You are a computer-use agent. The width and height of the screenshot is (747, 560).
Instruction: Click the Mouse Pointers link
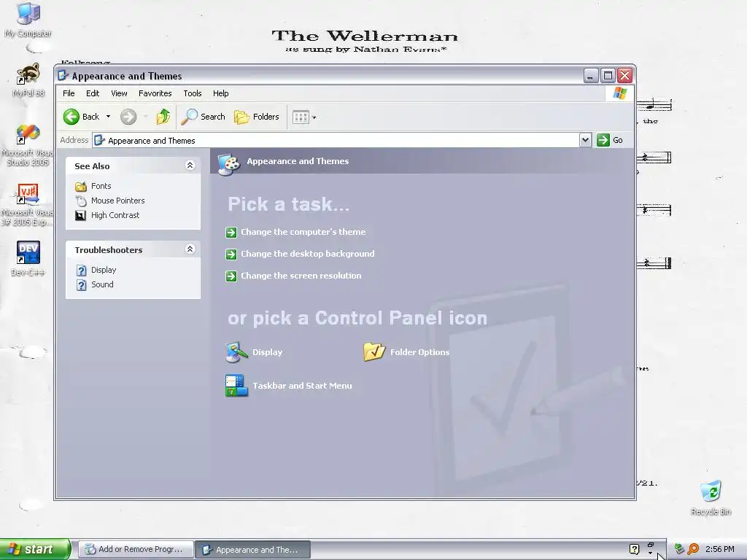(x=117, y=201)
